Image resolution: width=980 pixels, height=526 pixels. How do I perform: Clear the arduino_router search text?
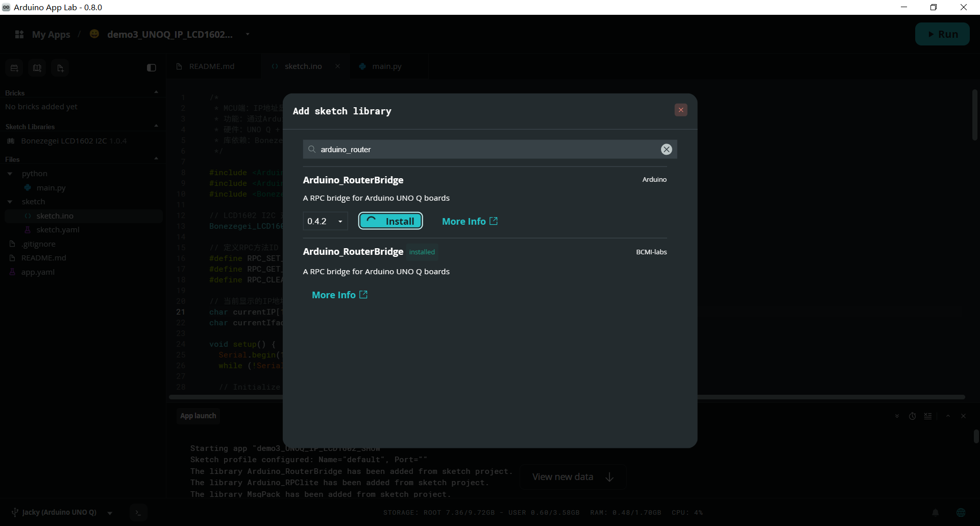click(x=666, y=149)
